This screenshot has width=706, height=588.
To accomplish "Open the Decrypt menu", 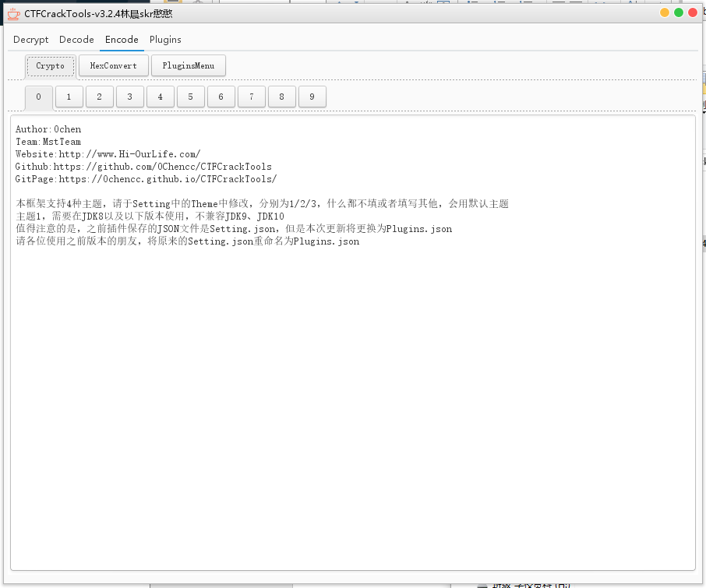I will 30,40.
